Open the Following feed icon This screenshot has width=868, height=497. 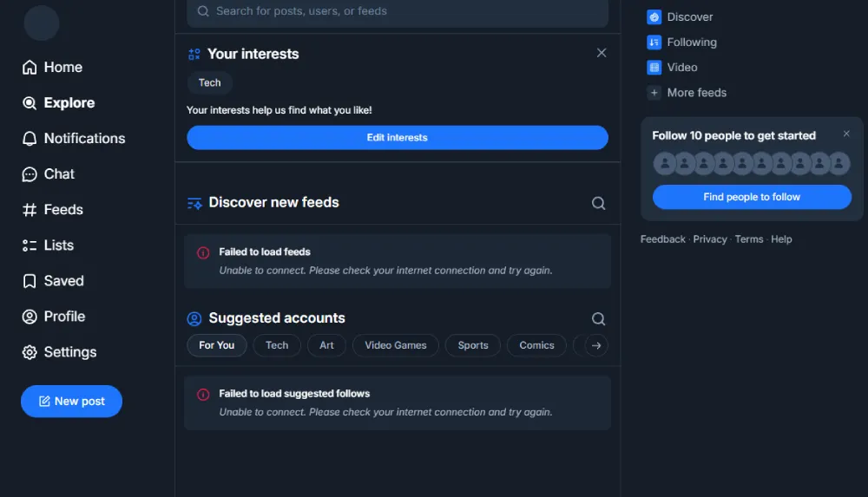pyautogui.click(x=654, y=42)
